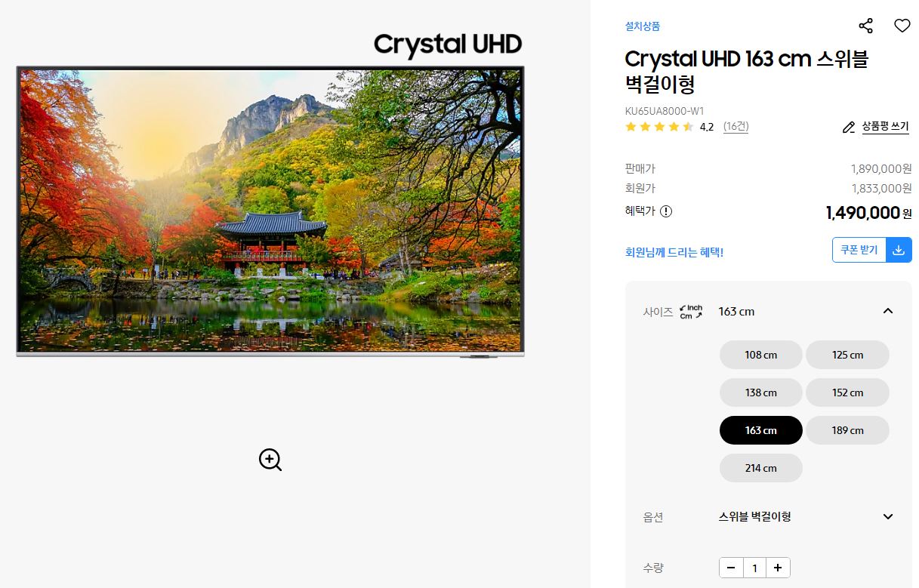919x588 pixels.
Task: Click the star rating icons
Action: coord(659,127)
